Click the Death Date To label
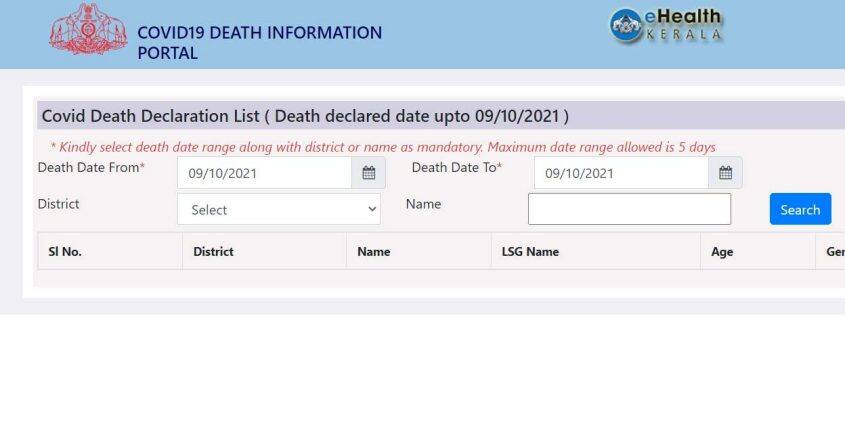 tap(456, 168)
